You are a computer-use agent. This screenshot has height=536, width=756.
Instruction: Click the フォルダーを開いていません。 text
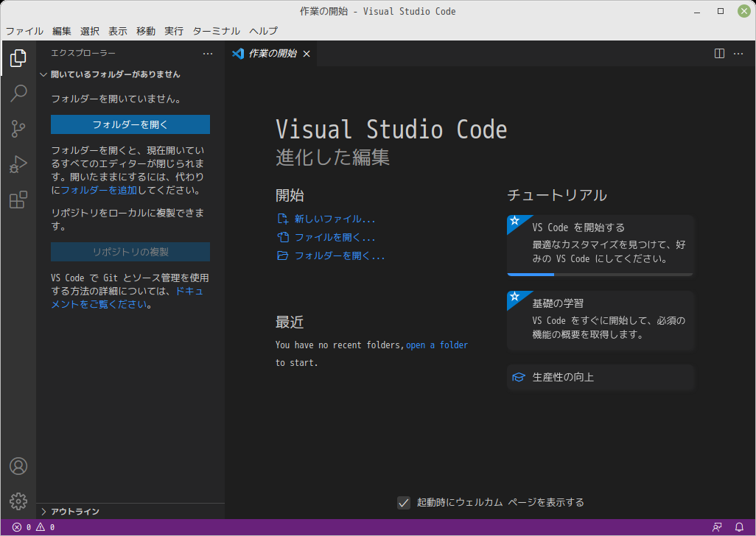(116, 99)
